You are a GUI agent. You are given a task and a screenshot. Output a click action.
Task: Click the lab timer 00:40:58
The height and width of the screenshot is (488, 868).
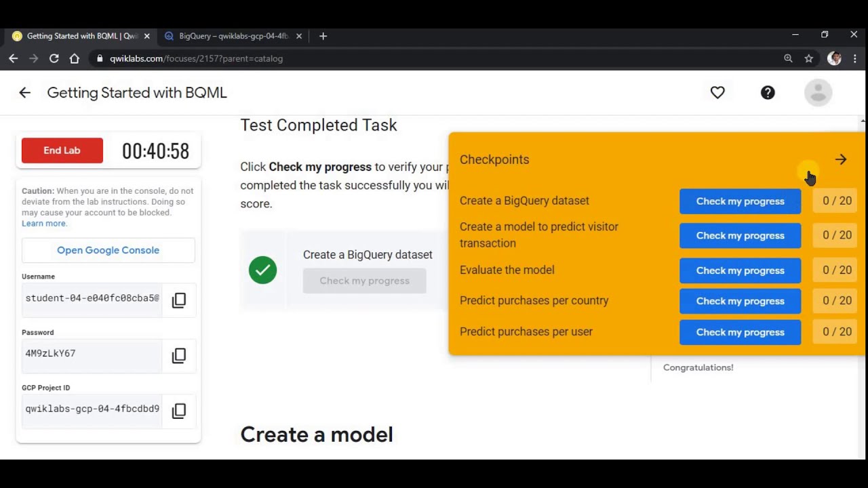155,151
